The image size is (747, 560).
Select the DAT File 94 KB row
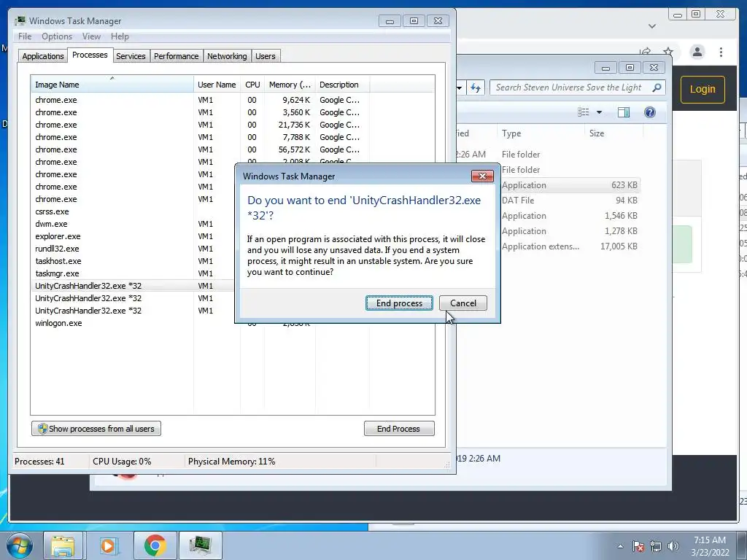(x=548, y=201)
